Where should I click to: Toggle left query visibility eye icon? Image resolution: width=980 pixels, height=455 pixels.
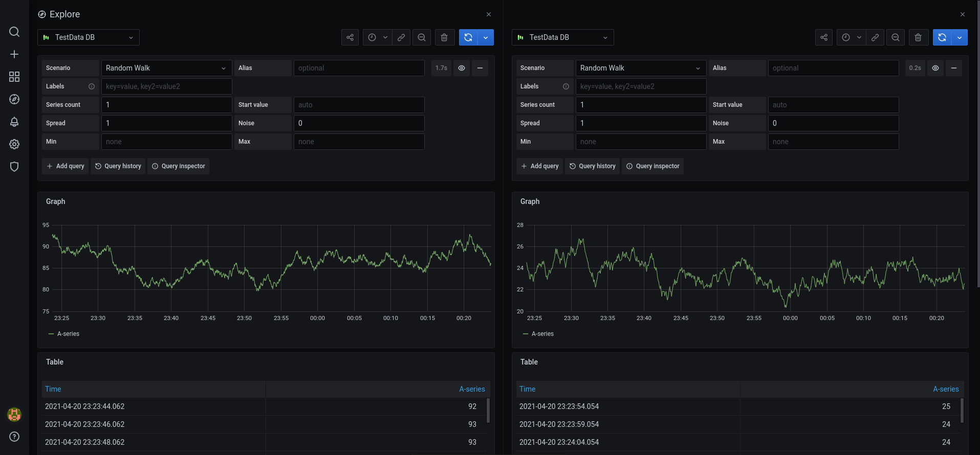tap(462, 68)
